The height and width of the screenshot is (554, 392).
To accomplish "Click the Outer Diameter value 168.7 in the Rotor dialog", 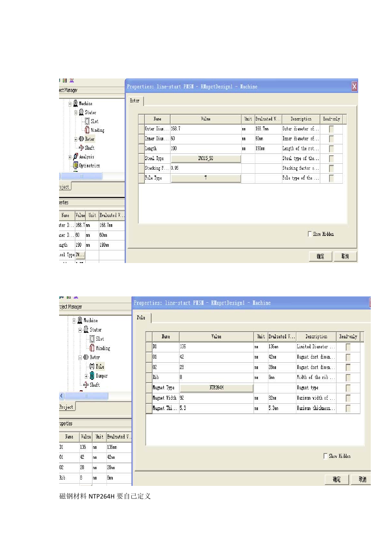I will tap(206, 129).
